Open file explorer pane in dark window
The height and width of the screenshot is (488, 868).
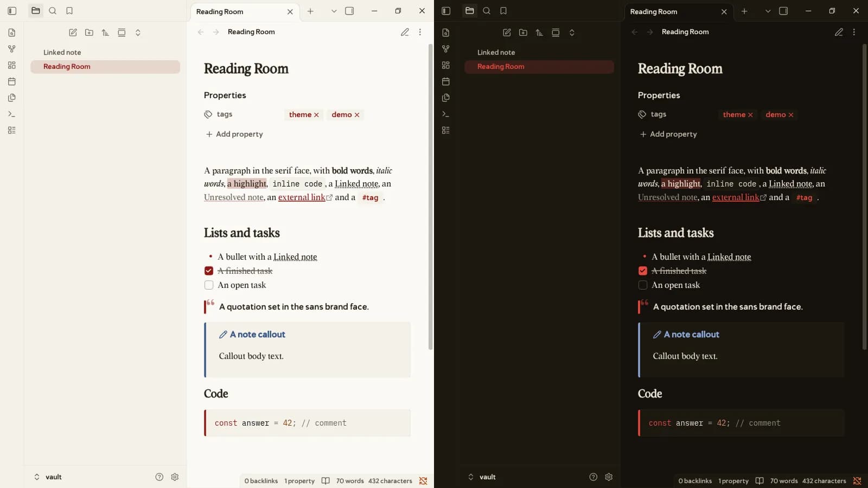(x=470, y=11)
